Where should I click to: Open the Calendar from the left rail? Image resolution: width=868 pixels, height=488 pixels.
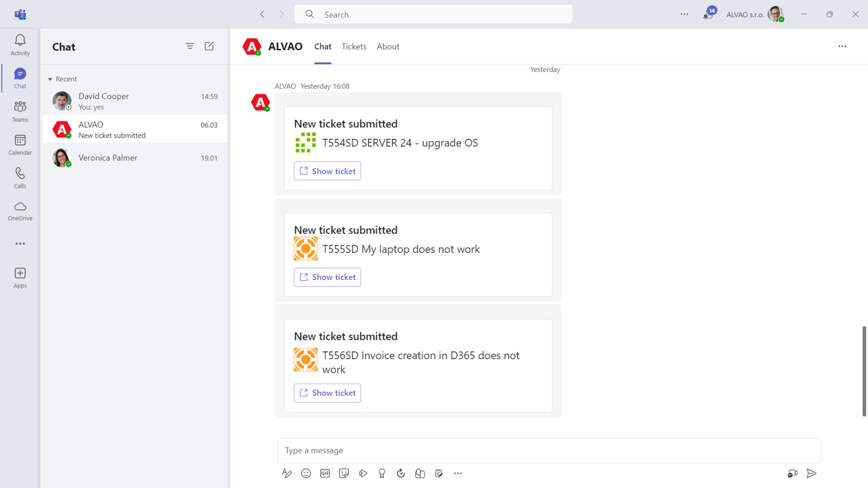point(20,144)
